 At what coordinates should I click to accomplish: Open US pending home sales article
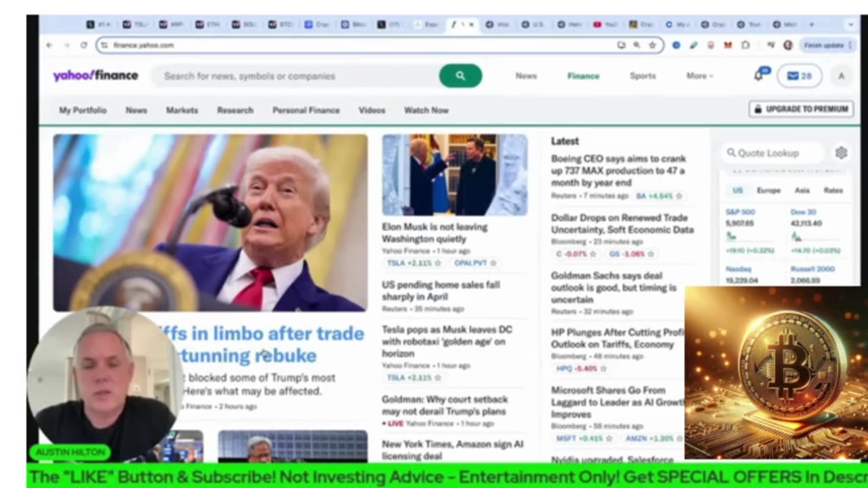[441, 291]
